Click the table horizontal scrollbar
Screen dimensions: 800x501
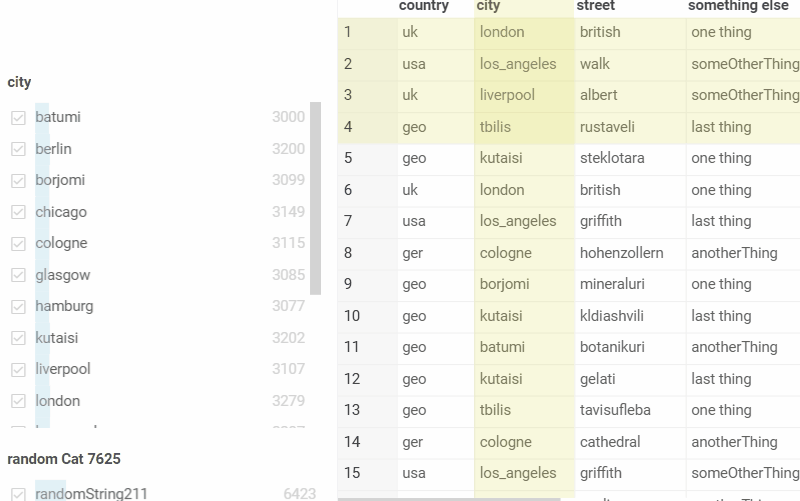tap(450, 498)
